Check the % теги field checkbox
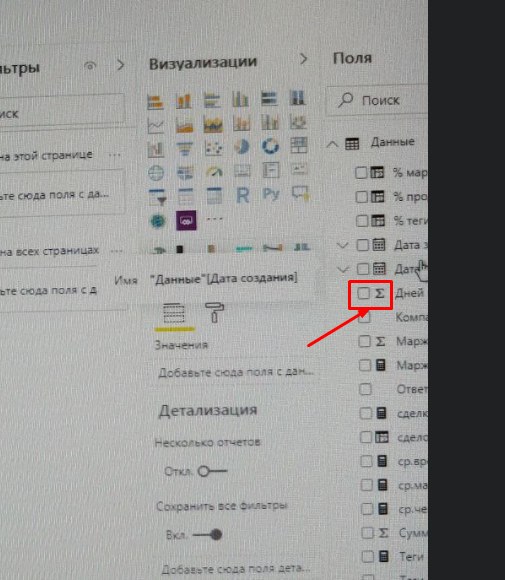Viewport: 505px width, 580px height. click(x=362, y=221)
